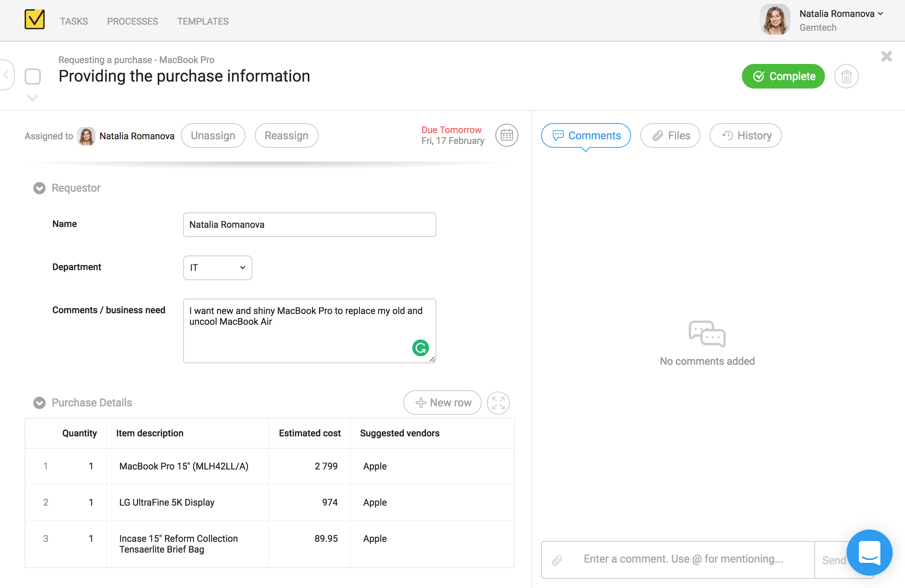Click the Name input field
The width and height of the screenshot is (905, 588).
(x=309, y=225)
